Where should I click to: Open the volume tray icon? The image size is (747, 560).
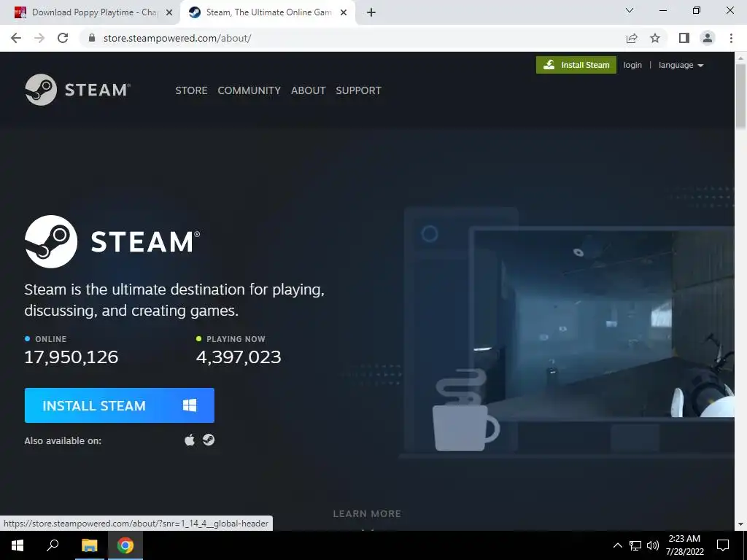pos(653,545)
